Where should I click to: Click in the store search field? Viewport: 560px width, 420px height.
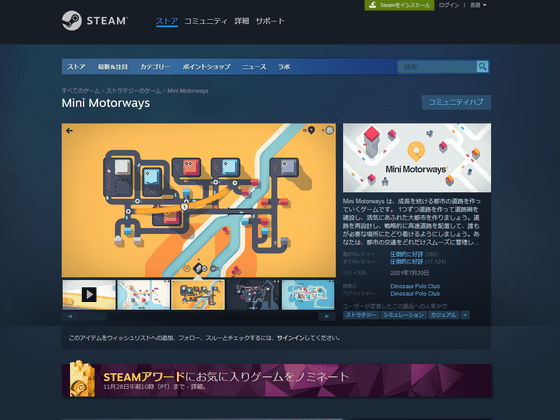pyautogui.click(x=437, y=67)
